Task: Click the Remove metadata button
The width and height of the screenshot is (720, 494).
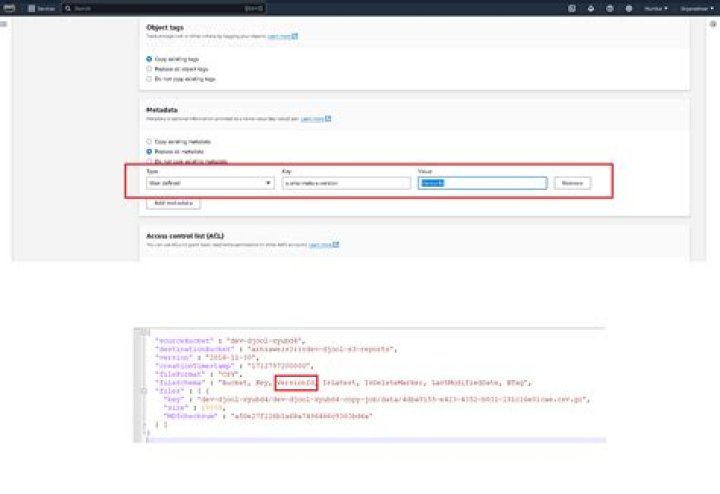Action: pyautogui.click(x=573, y=183)
